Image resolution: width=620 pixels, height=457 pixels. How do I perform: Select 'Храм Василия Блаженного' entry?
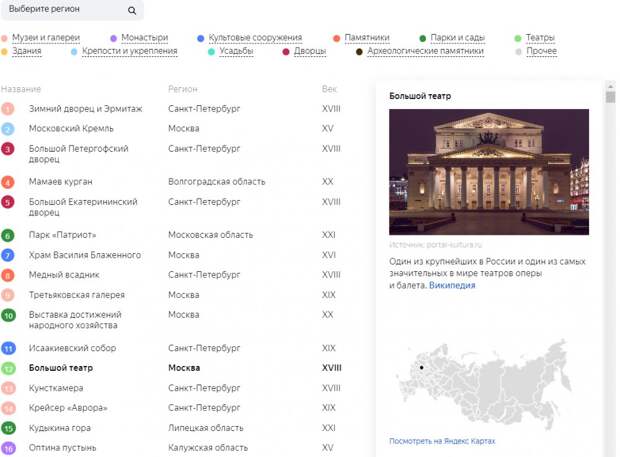coord(85,255)
